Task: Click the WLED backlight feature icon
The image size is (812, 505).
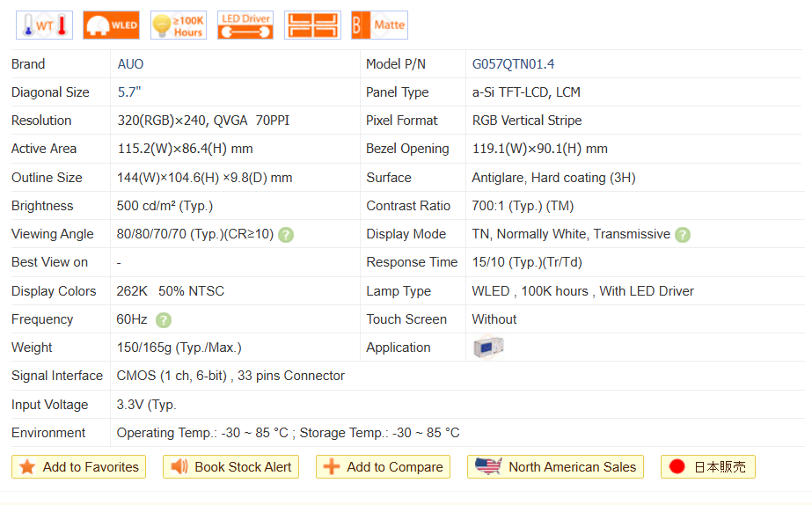Action: [x=112, y=26]
